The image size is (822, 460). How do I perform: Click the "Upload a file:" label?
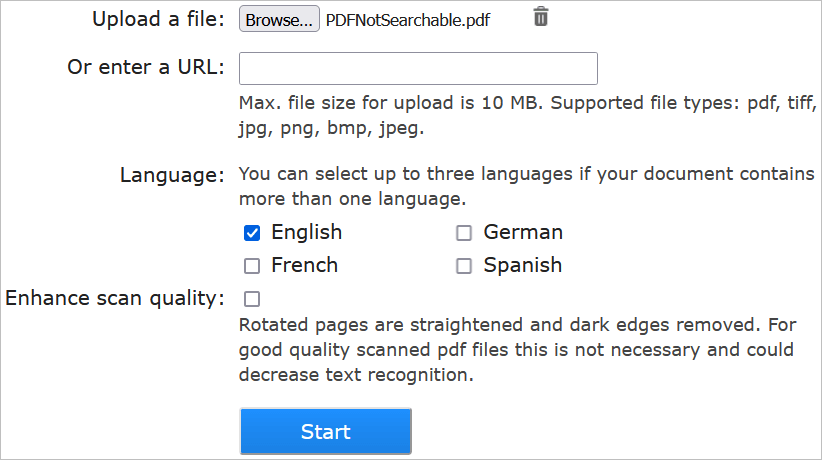[x=158, y=19]
